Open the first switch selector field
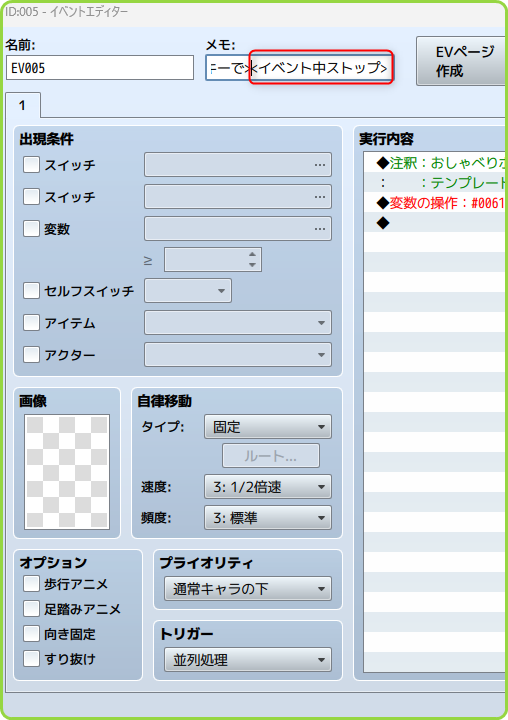 pos(238,164)
